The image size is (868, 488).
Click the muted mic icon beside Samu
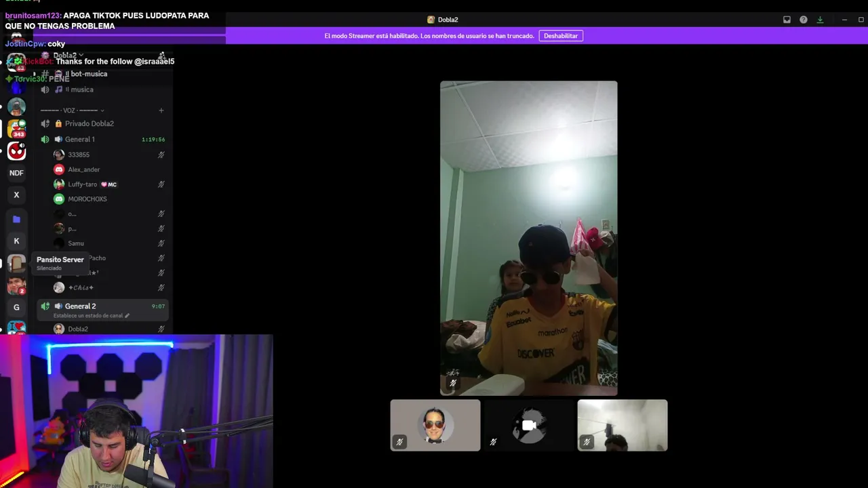pos(161,243)
